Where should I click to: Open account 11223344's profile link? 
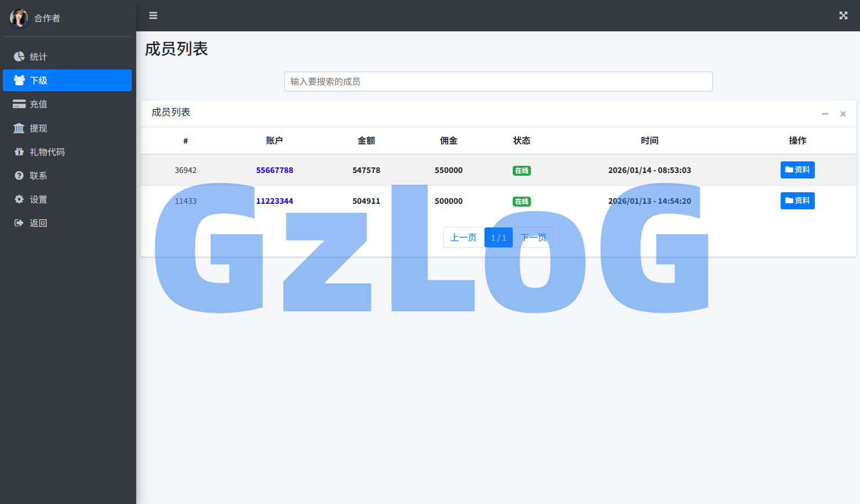pos(275,200)
